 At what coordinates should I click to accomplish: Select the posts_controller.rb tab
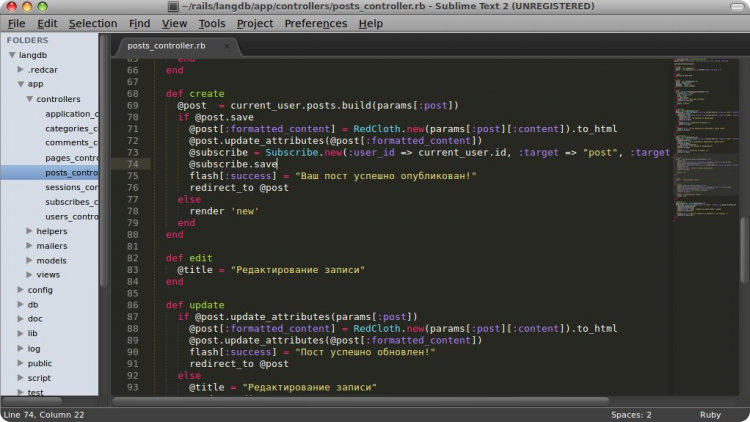point(166,46)
